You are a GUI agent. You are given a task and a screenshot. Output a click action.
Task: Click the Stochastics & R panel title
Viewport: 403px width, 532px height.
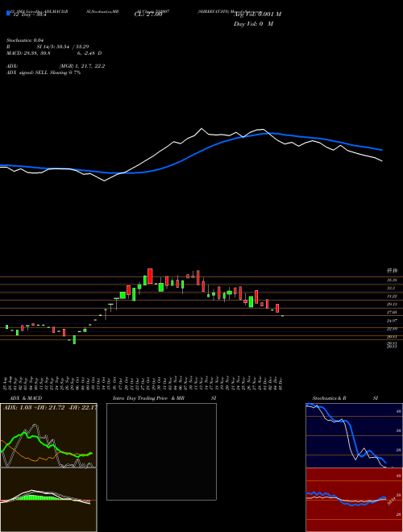click(x=329, y=398)
